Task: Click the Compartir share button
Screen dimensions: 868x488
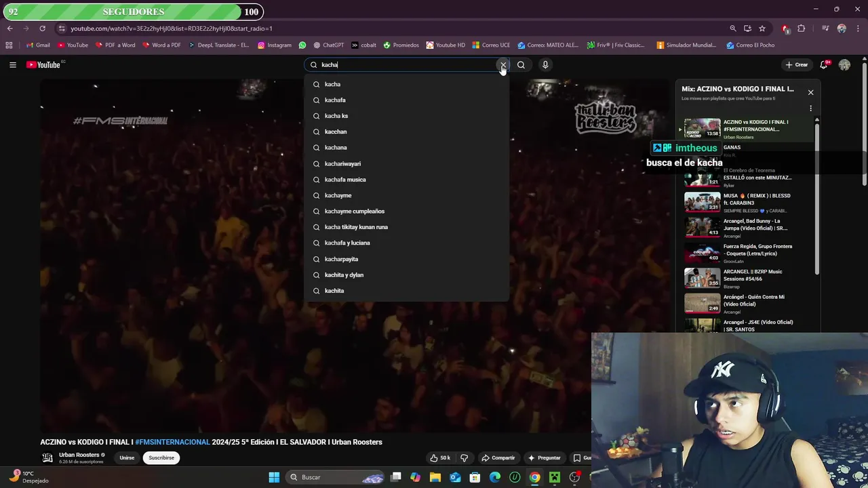Action: tap(498, 457)
